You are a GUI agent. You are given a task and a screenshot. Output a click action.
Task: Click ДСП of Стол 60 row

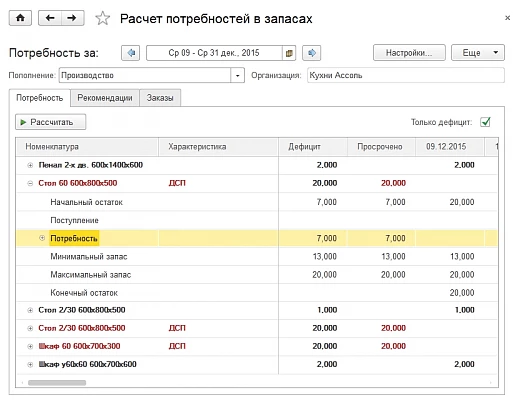pos(177,183)
